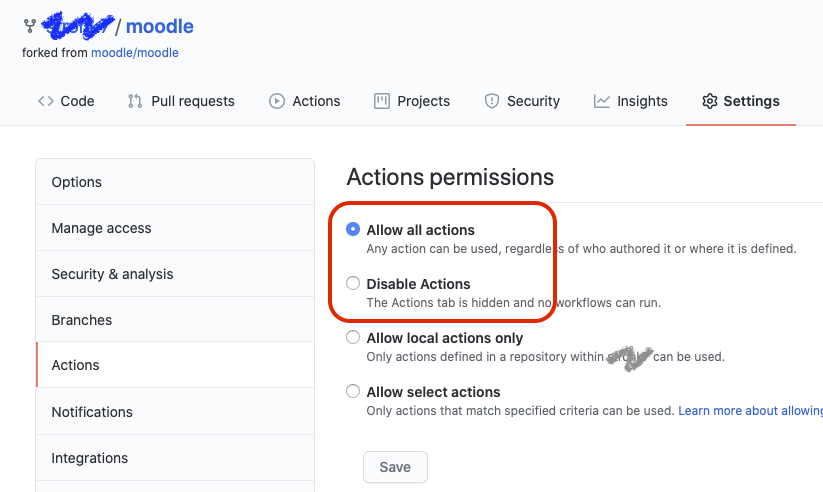This screenshot has width=823, height=492.
Task: Open the Branches settings page
Action: [81, 320]
